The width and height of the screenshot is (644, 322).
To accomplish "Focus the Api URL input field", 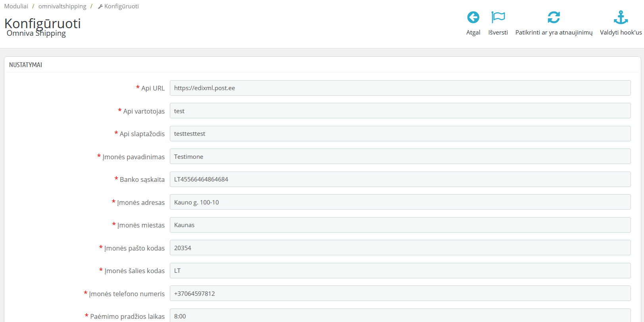I will tap(400, 88).
